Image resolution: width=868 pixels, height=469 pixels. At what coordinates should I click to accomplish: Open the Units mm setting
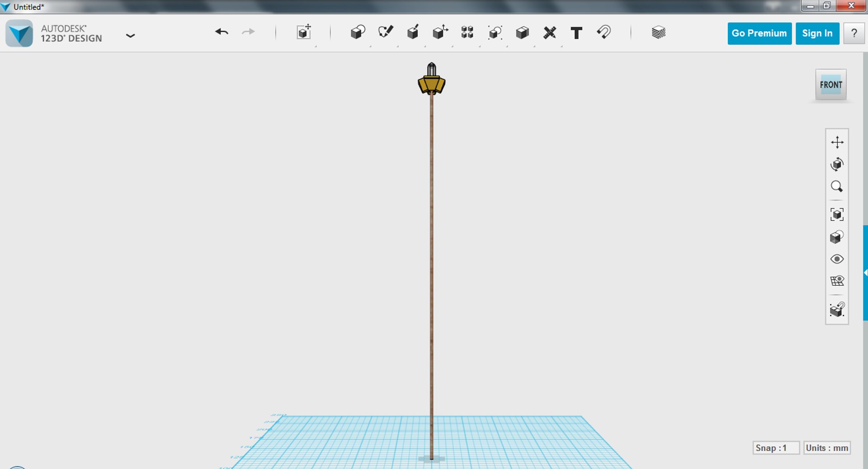pos(827,448)
